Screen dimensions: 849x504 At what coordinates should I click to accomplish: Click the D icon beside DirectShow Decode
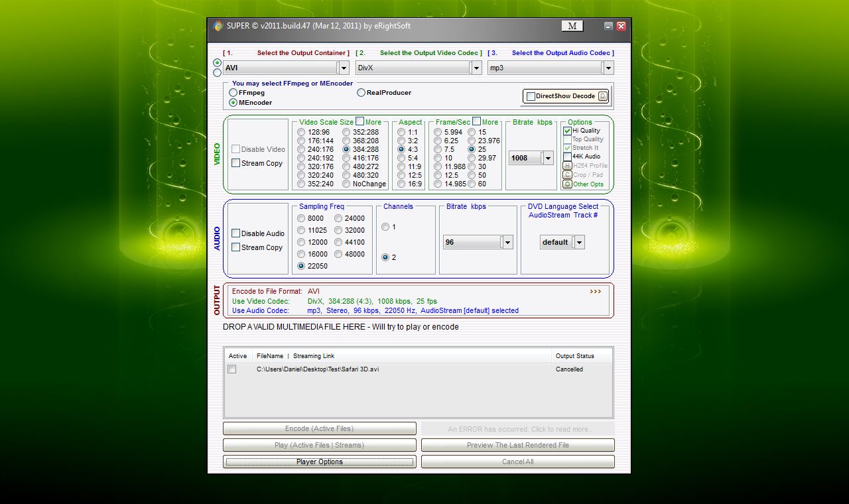point(601,95)
